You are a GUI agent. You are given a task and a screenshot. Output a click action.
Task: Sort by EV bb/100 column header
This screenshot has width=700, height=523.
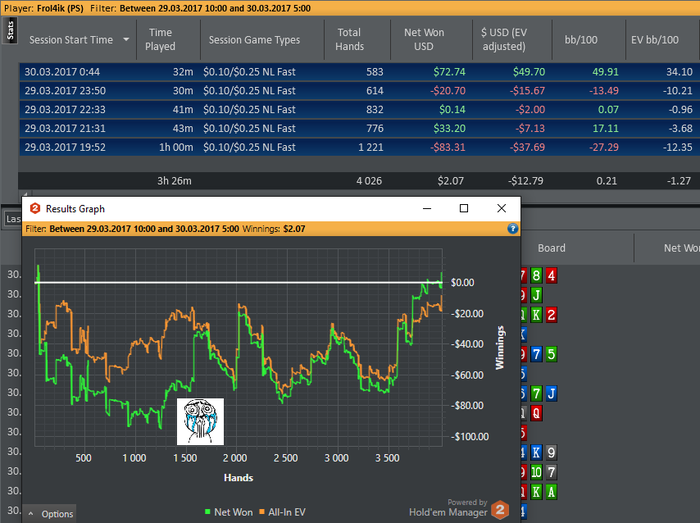pos(655,40)
